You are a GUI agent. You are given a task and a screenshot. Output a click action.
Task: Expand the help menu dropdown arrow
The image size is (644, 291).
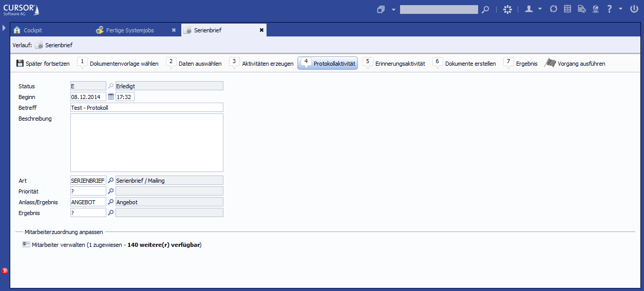pos(620,9)
